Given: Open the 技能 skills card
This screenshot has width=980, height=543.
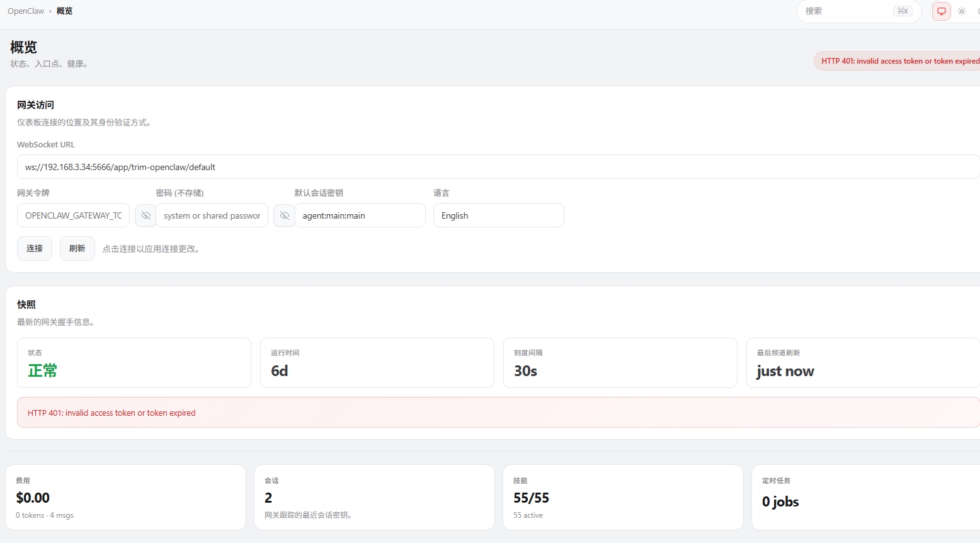Looking at the screenshot, I should pos(623,497).
